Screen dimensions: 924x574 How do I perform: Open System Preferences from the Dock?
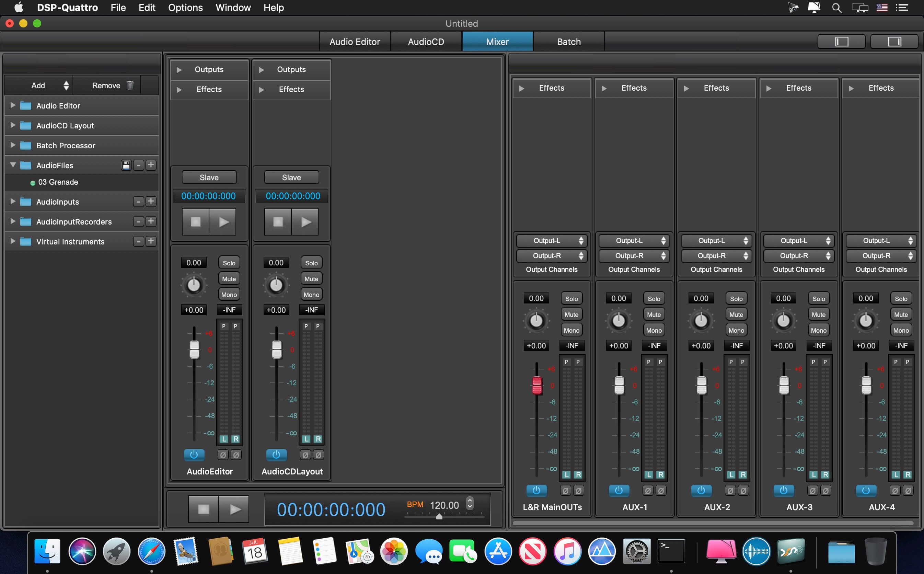point(636,551)
